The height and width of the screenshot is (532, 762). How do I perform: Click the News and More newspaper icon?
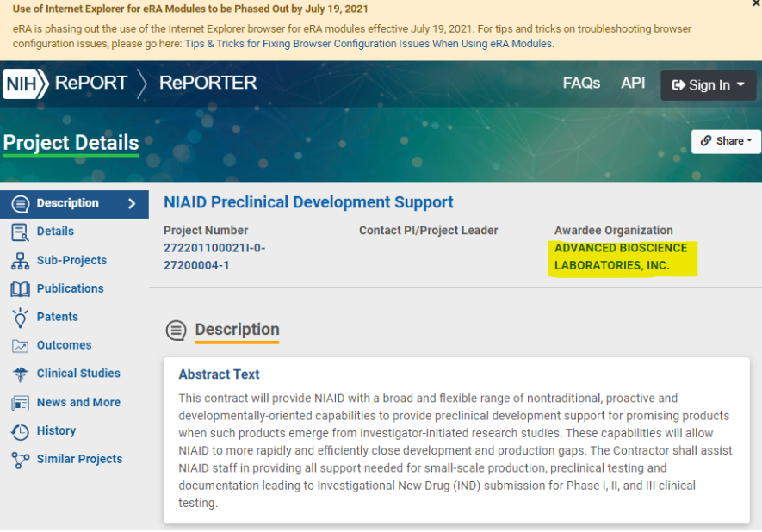pyautogui.click(x=20, y=403)
